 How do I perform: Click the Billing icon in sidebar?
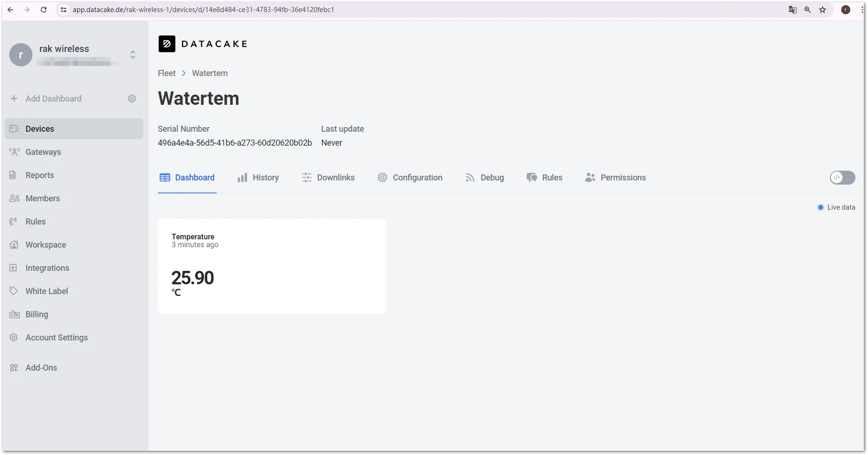click(14, 314)
